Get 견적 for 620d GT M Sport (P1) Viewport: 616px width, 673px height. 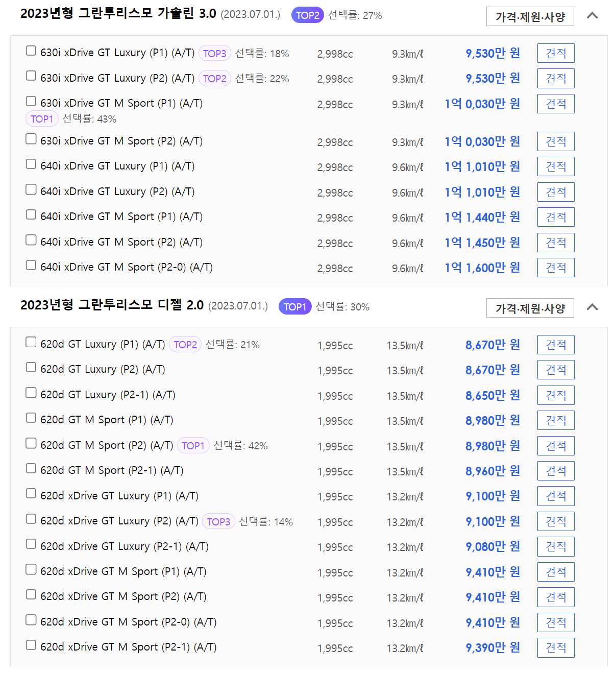pos(556,420)
